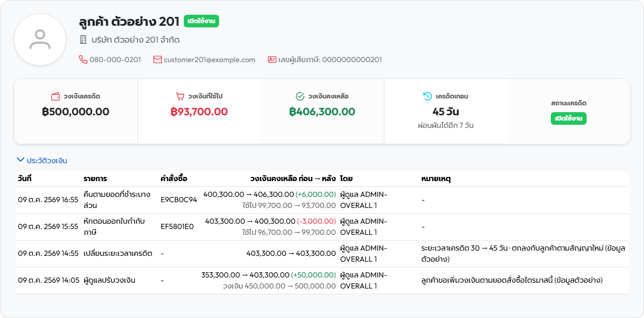644x318 pixels.
Task: Click the คำสั่งซื้อ column header
Action: (174, 178)
